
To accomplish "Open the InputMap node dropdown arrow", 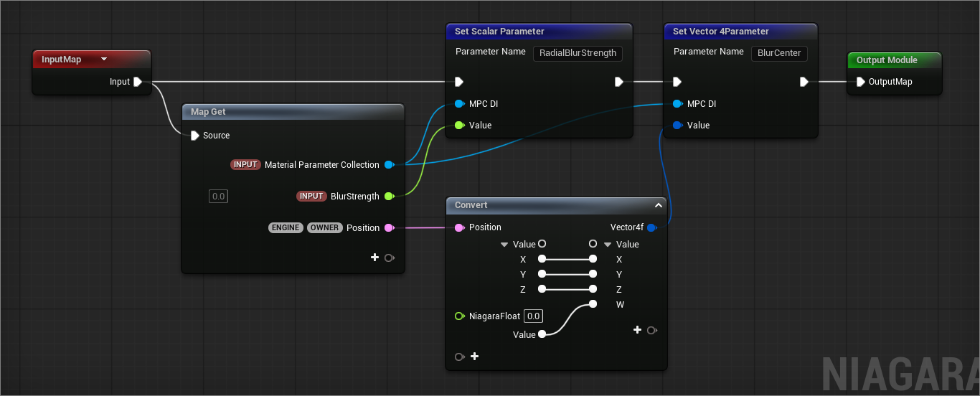I will pyautogui.click(x=104, y=60).
